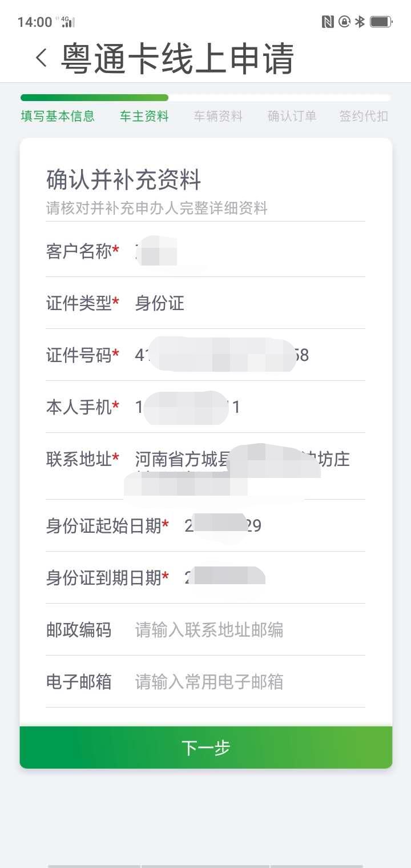Open the 确认订单 step
The height and width of the screenshot is (868, 411).
coord(292,116)
